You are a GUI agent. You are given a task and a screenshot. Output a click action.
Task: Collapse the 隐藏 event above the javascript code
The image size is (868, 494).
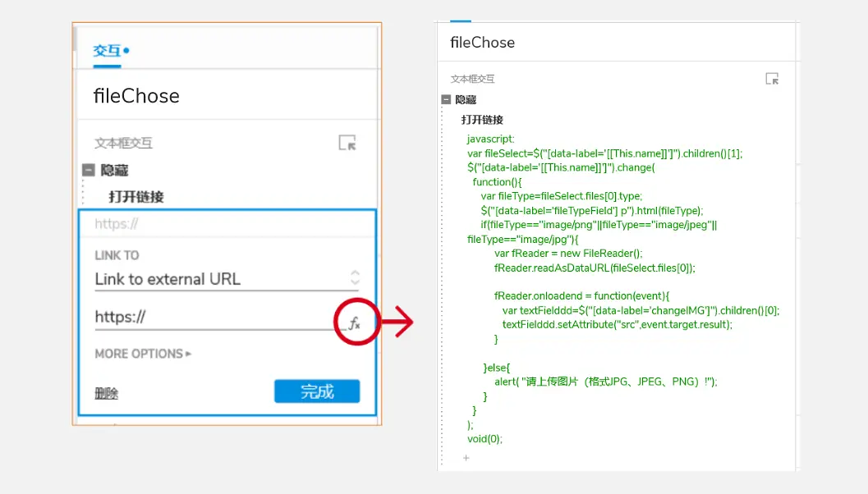point(445,99)
